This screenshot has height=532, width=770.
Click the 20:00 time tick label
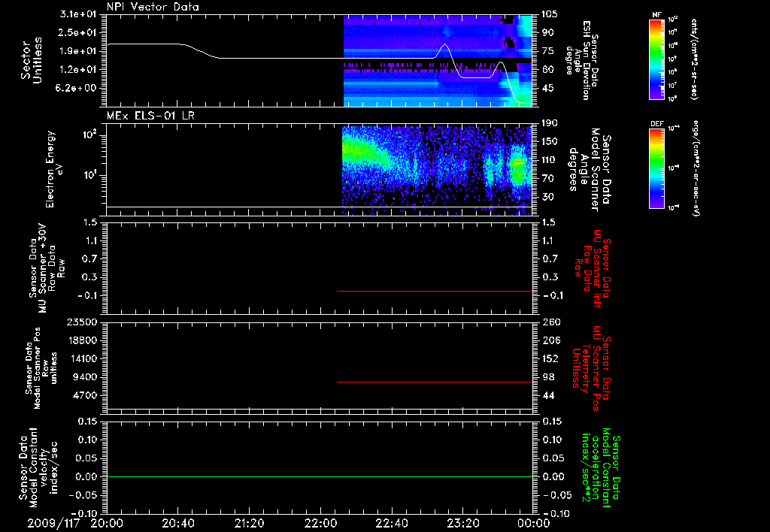coord(107,523)
